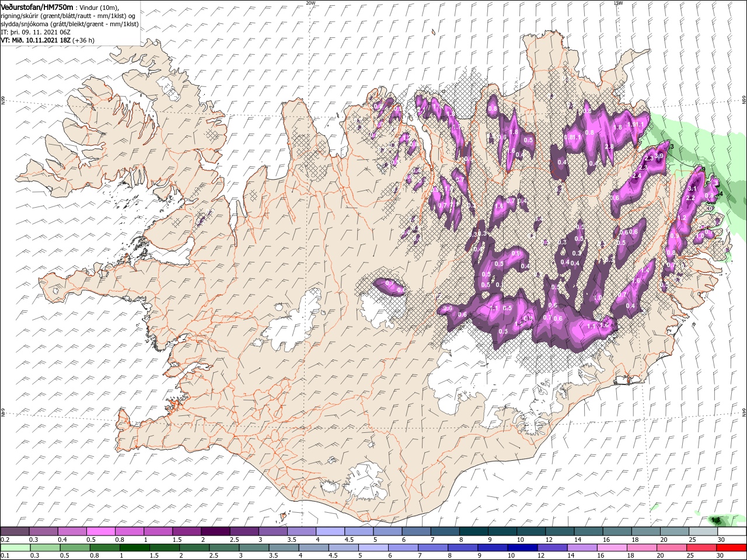Pick the navy blue swatch labeled 10
This screenshot has width=747, height=560.
[x=522, y=548]
